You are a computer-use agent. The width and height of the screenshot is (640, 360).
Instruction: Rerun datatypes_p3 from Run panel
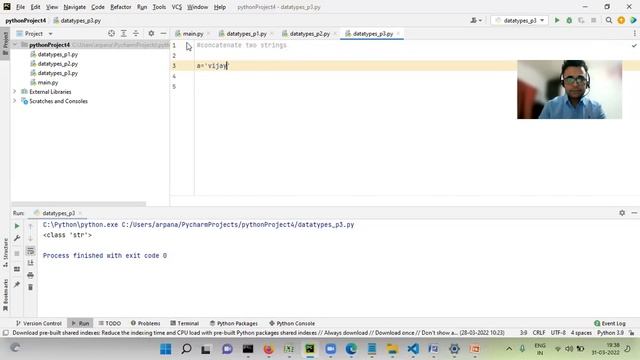point(17,226)
